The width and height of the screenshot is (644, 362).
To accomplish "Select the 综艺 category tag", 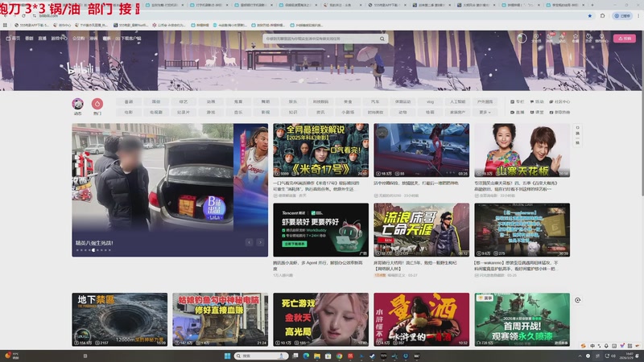I will (184, 101).
